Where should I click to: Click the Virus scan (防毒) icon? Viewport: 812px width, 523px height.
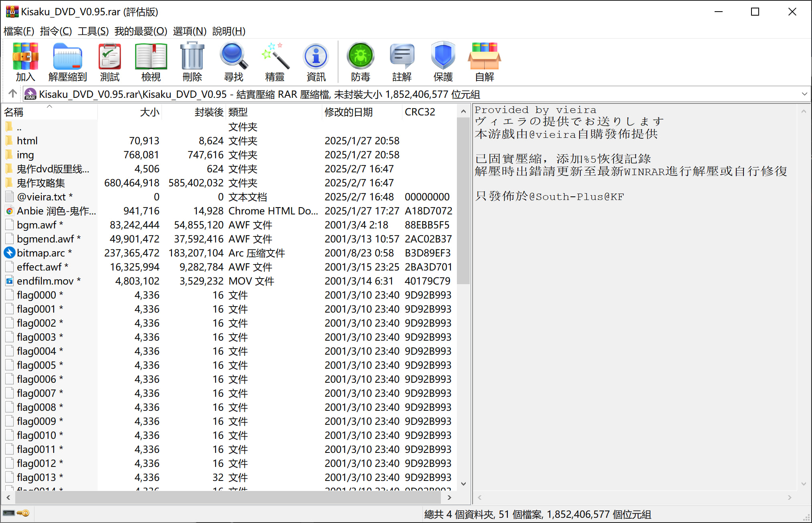(360, 61)
